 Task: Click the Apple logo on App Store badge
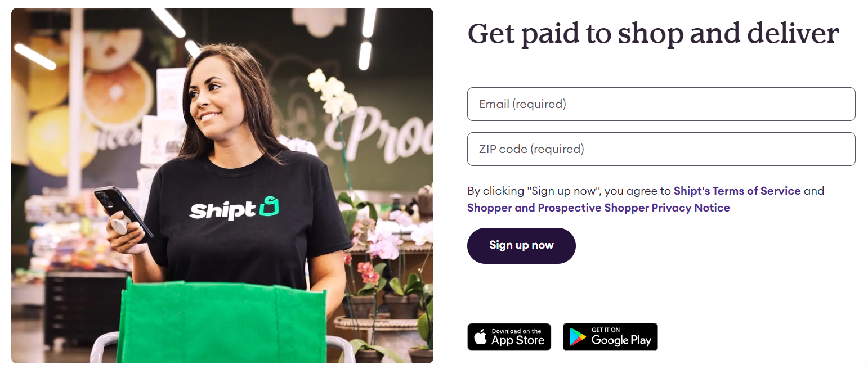[x=480, y=337]
